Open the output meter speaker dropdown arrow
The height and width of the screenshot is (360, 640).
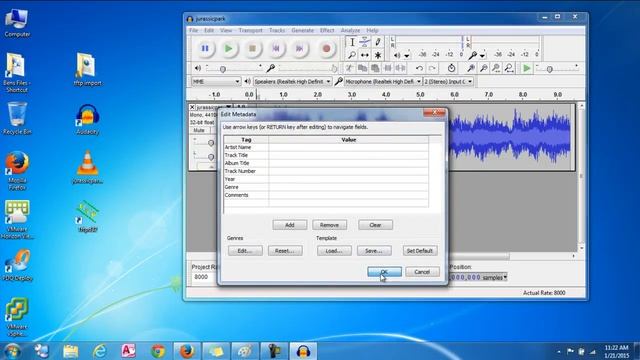pos(407,55)
